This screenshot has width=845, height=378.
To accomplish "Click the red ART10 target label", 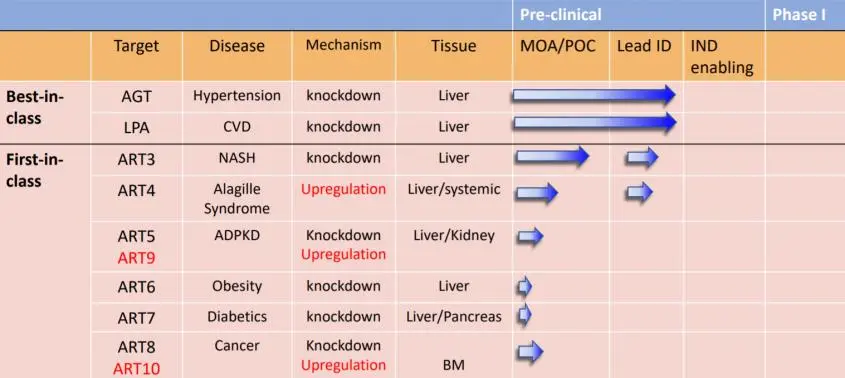I will tap(136, 369).
